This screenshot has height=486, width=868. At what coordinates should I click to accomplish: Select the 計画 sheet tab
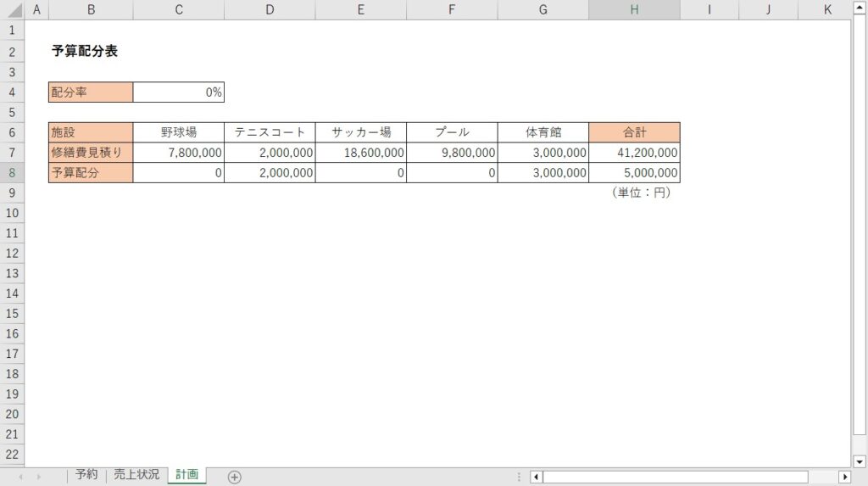click(186, 475)
